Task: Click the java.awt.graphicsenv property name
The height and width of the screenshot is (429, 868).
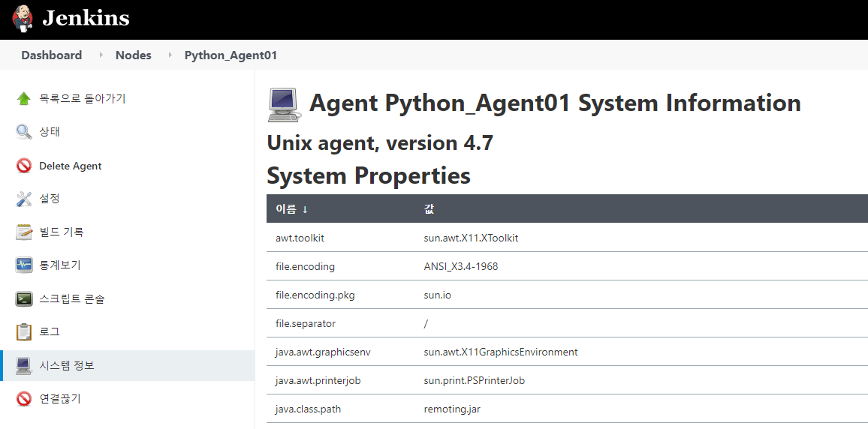Action: (x=323, y=352)
